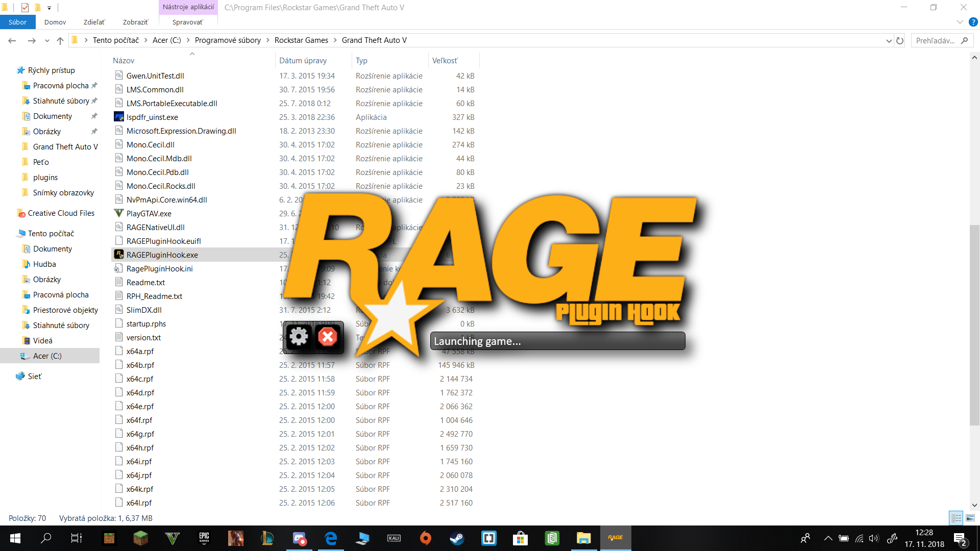This screenshot has height=551, width=980.
Task: Open Steam from the taskbar
Action: [x=457, y=538]
